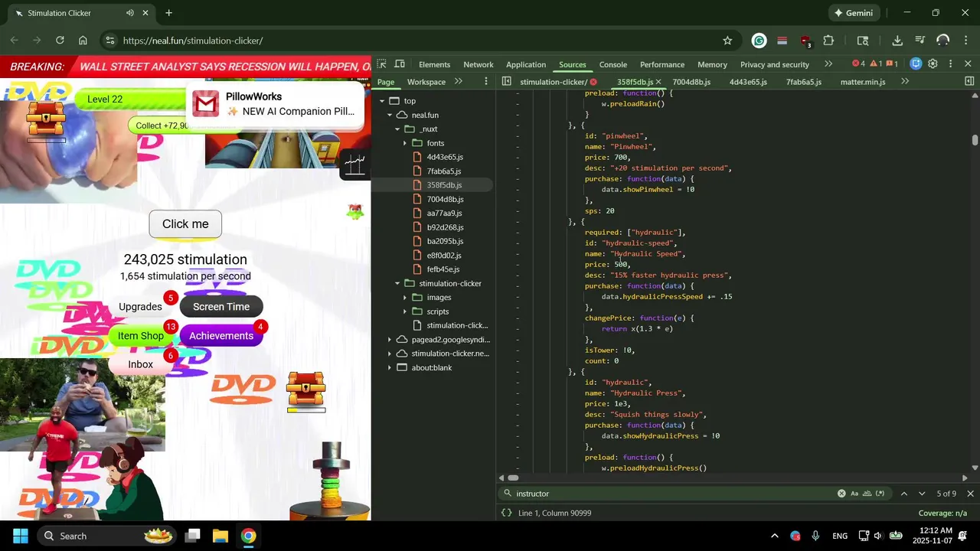980x551 pixels.
Task: Toggle whole word matching in search
Action: [867, 494]
